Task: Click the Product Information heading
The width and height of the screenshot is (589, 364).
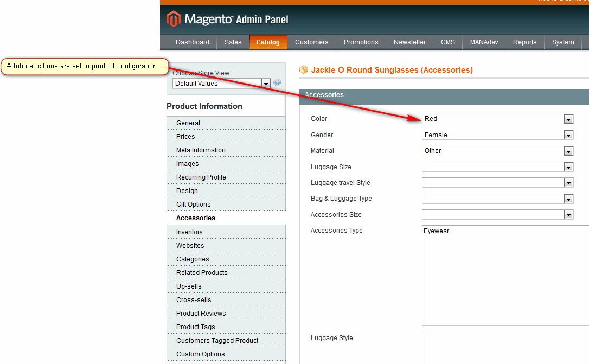Action: point(204,106)
